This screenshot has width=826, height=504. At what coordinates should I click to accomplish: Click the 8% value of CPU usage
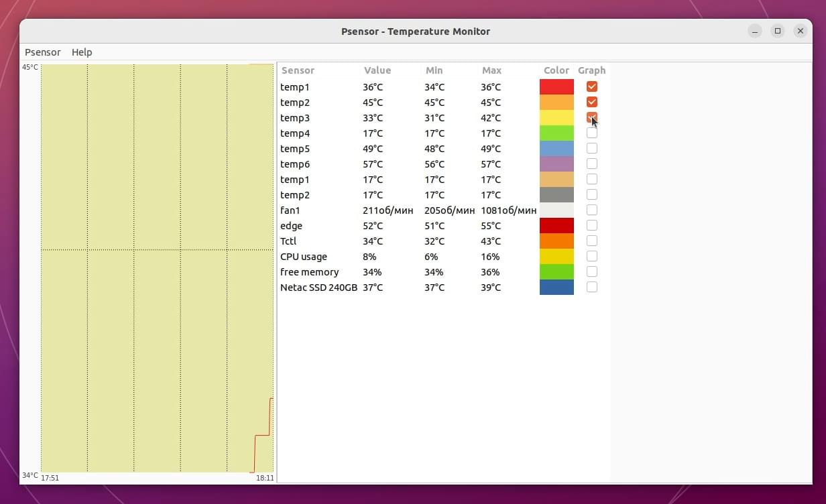369,257
